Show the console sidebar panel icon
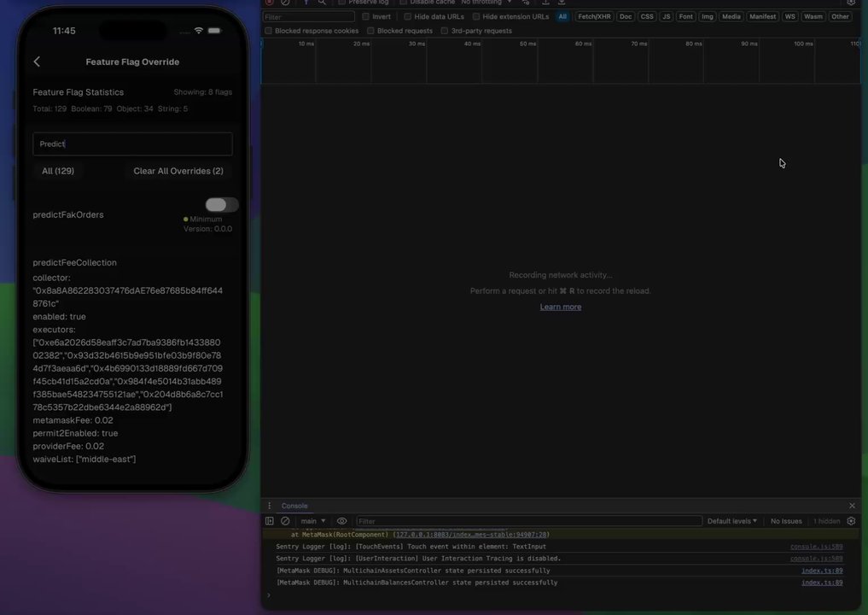 [270, 521]
